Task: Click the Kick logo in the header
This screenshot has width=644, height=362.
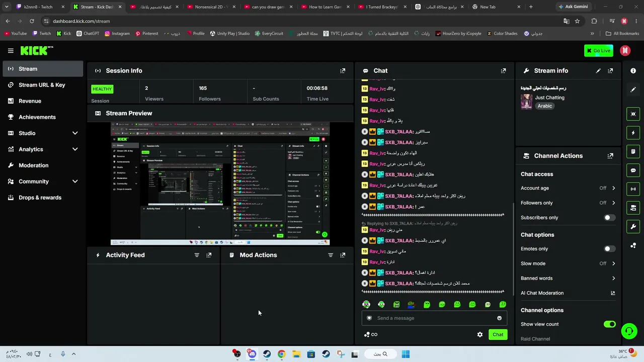Action: click(x=37, y=50)
